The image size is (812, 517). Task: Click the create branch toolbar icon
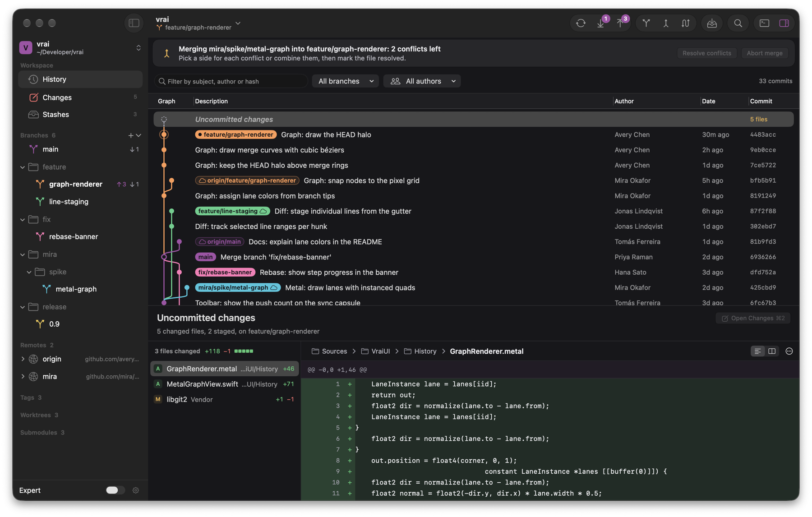[646, 23]
